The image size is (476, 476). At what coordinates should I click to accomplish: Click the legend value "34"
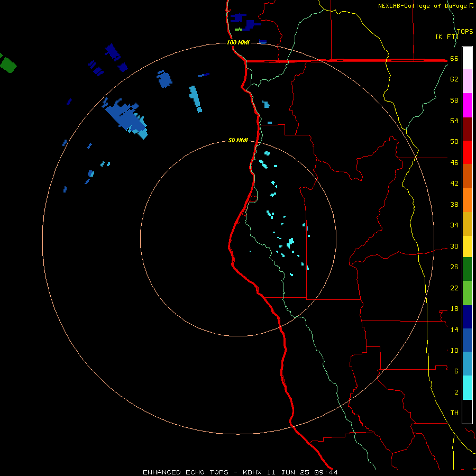pos(454,225)
